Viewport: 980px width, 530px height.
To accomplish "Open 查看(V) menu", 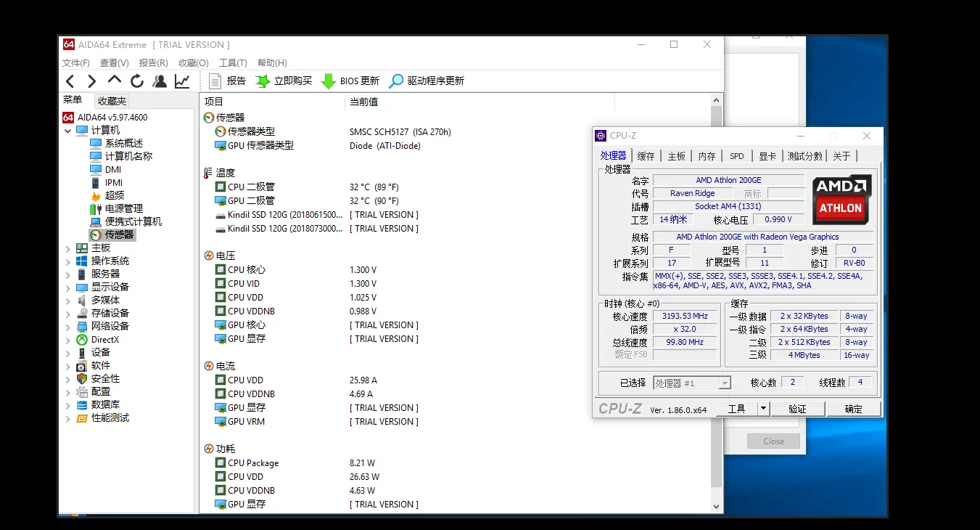I will pos(115,63).
